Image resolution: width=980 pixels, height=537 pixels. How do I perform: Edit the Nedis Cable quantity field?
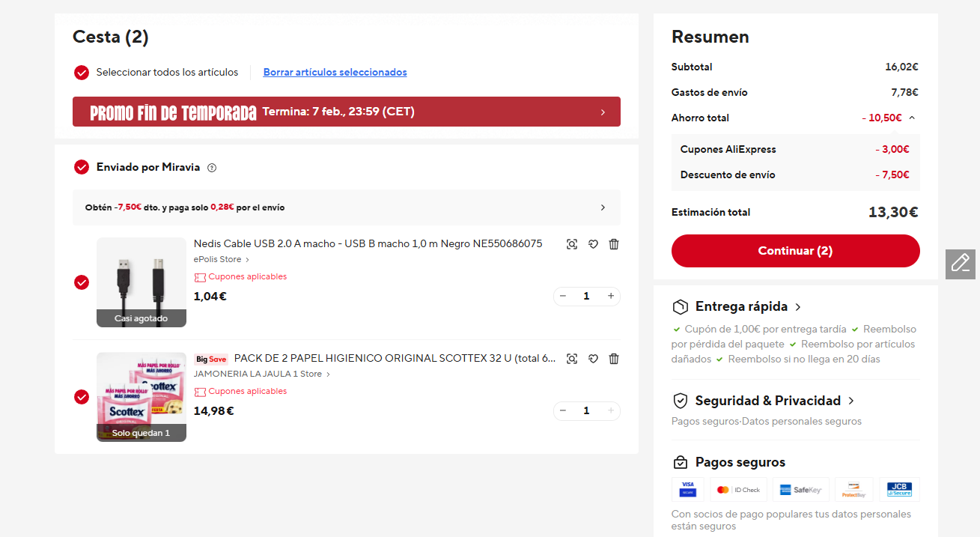click(x=586, y=296)
